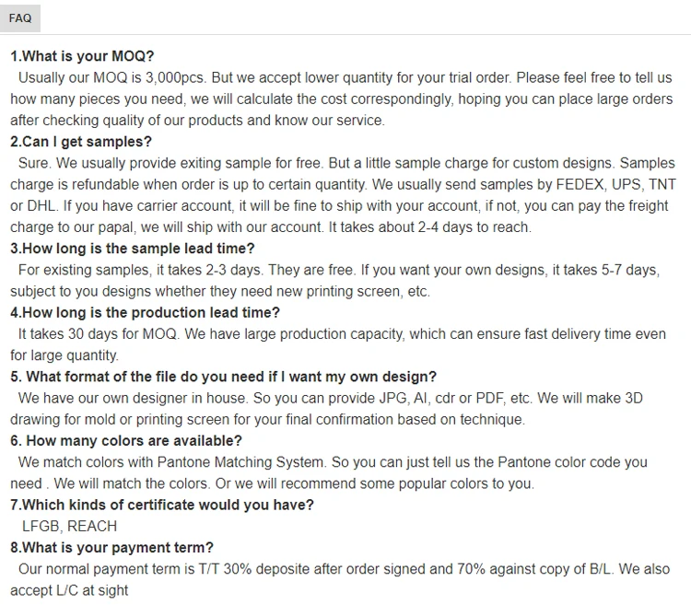
Task: Select the "What is your MOQ?" question
Action: [83, 56]
